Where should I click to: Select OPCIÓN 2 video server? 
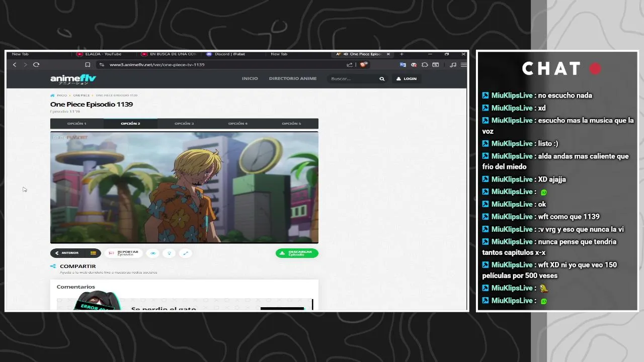click(130, 124)
